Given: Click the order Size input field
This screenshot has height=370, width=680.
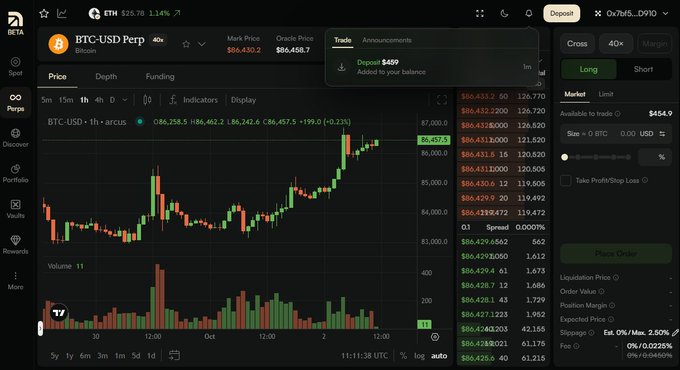Looking at the screenshot, I should 616,134.
